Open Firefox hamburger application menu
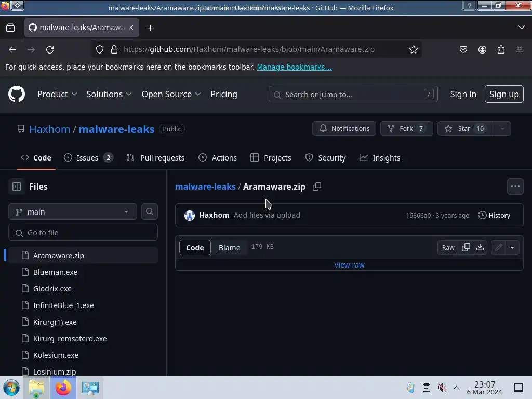 click(520, 49)
